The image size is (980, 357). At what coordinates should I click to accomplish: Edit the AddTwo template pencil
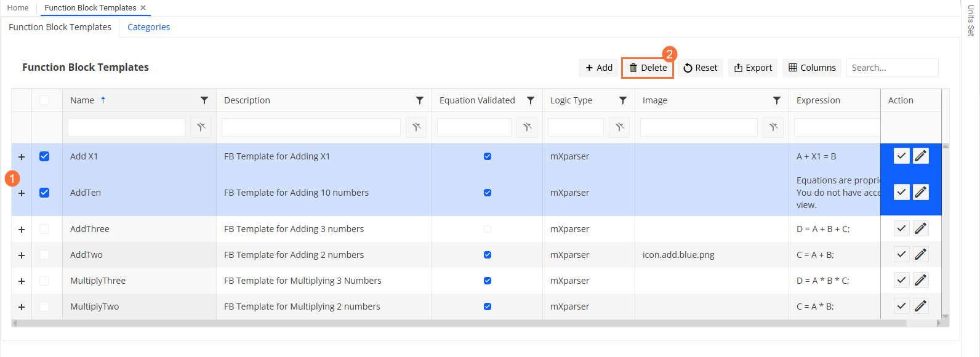(x=921, y=254)
